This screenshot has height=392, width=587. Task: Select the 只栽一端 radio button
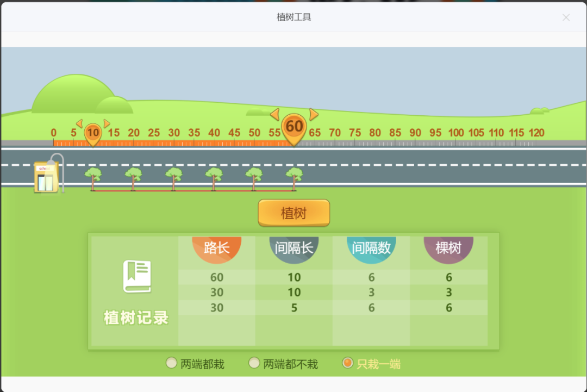[347, 362]
